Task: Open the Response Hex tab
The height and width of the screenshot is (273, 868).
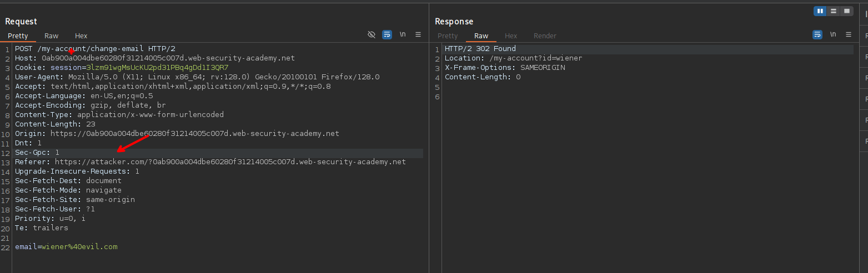Action: tap(511, 36)
